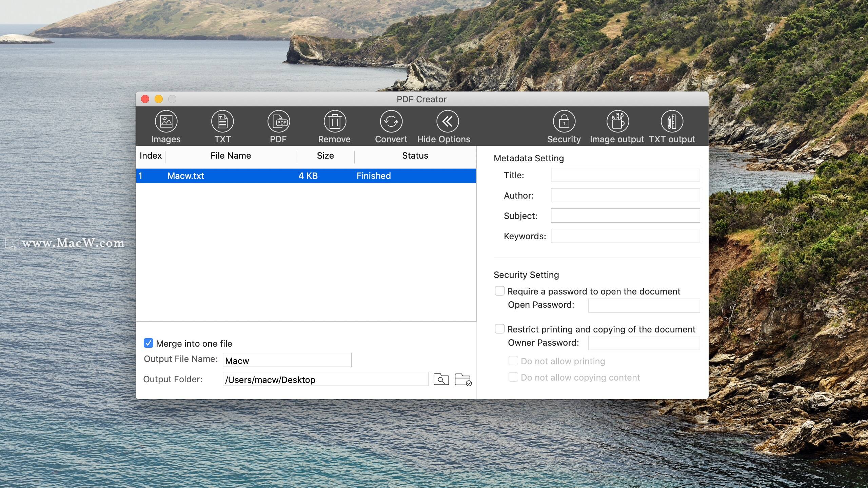Screen dimensions: 868x488
Task: Click the Images toolbar icon
Action: point(166,121)
